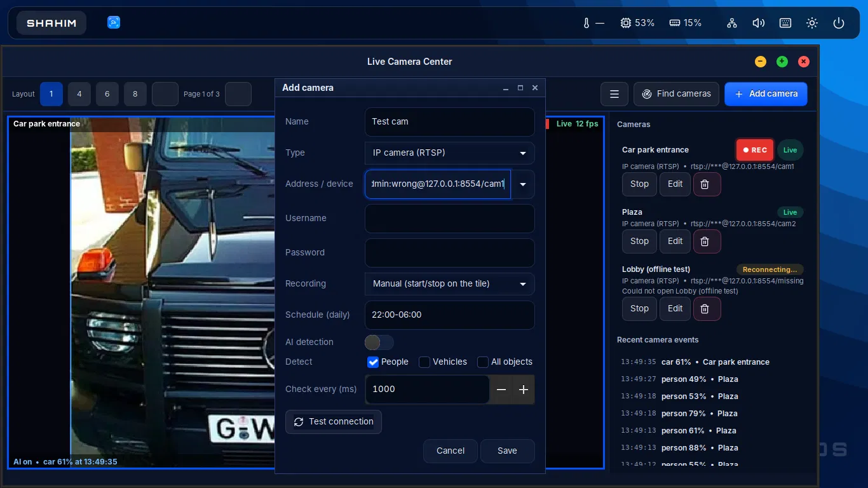
Task: Stop the Lobby (offline test) camera
Action: point(639,309)
